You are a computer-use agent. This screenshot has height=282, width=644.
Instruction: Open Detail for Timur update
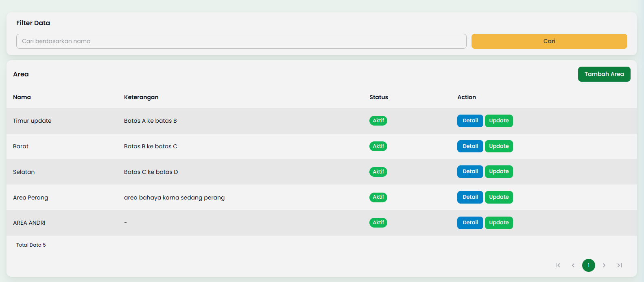pos(470,121)
